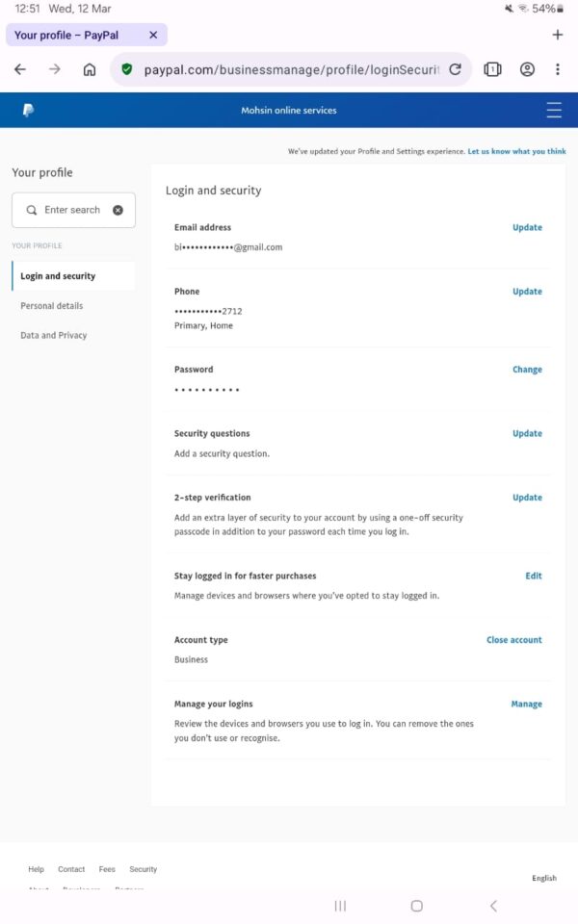The image size is (578, 924).
Task: Open the PayPal hamburger menu
Action: 554,111
